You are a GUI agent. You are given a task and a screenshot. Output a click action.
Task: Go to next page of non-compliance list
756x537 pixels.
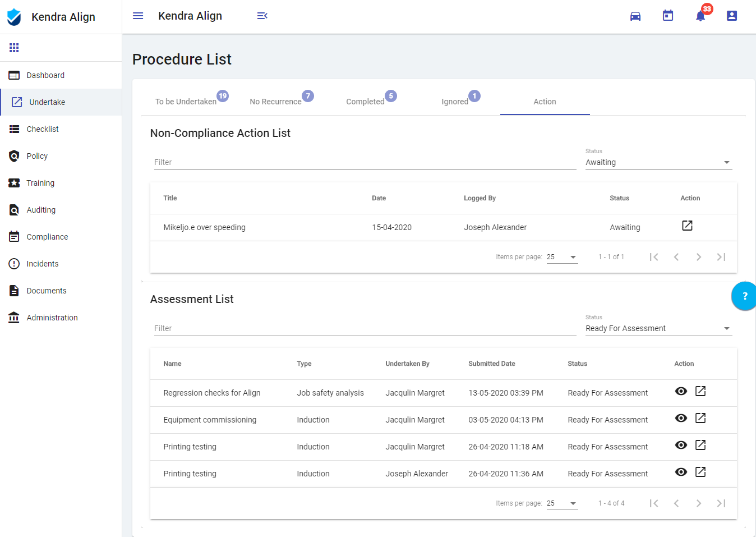tap(699, 257)
